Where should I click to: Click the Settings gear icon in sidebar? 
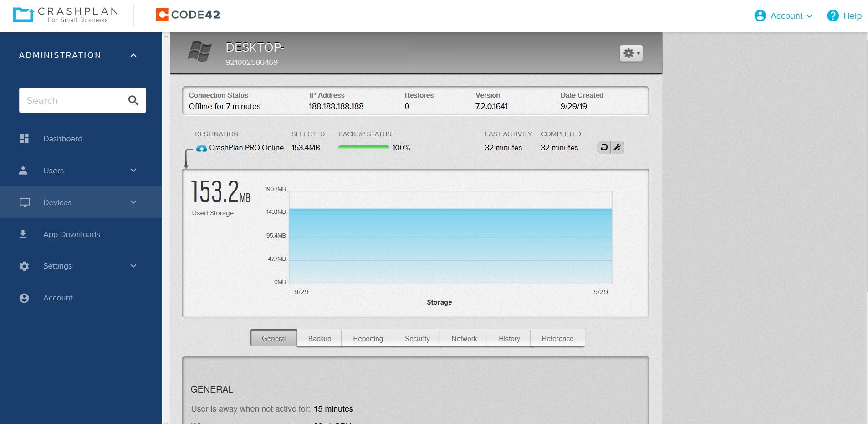[24, 266]
